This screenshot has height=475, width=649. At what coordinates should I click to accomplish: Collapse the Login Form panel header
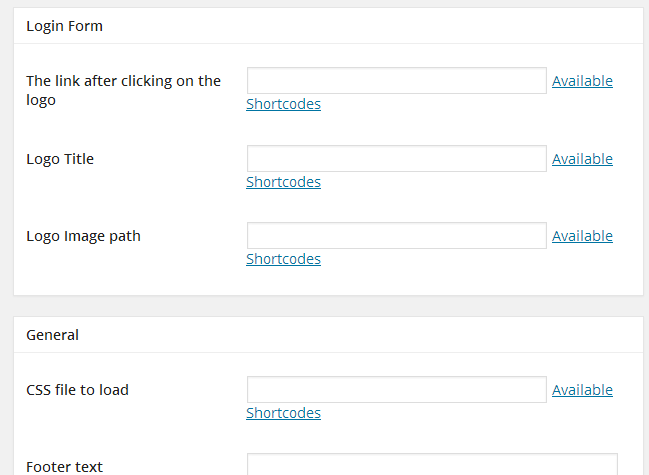click(x=328, y=26)
